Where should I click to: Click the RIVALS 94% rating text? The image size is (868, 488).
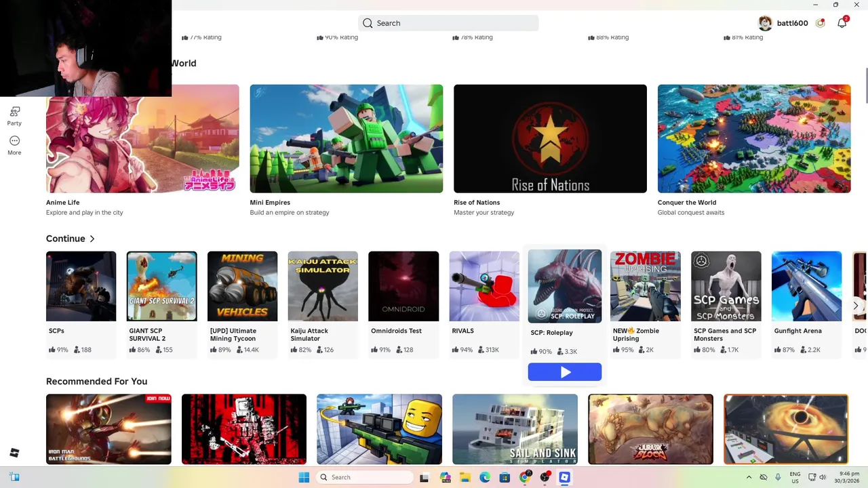click(x=462, y=350)
